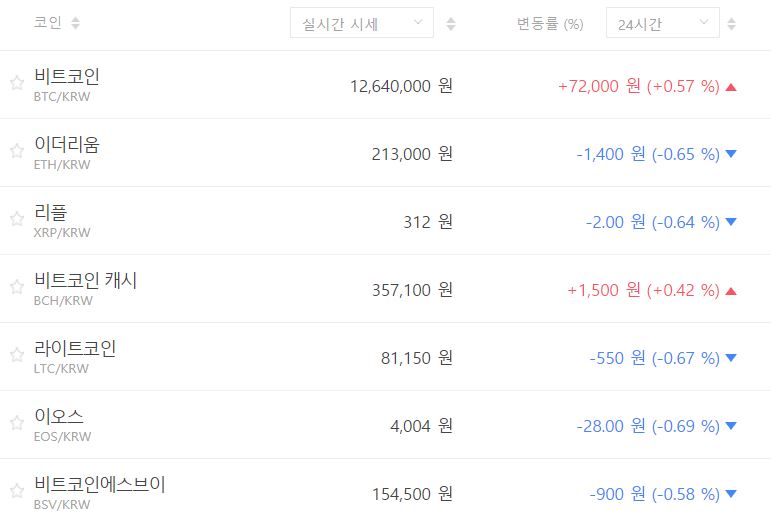The height and width of the screenshot is (524, 771).
Task: Mark Litecoin star as favorite
Action: tap(16, 355)
